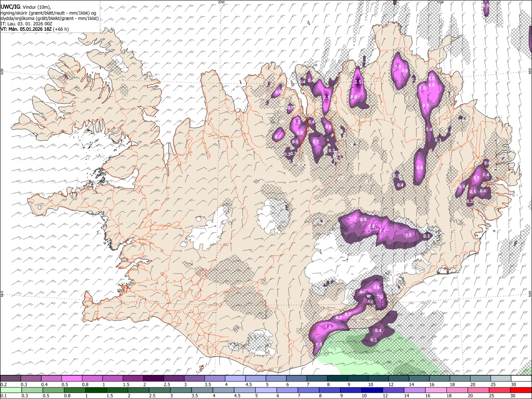Image resolution: width=532 pixels, height=399 pixels.
Task: Pick the red 30 swatch on the lower rain scale
Action: tap(520, 390)
